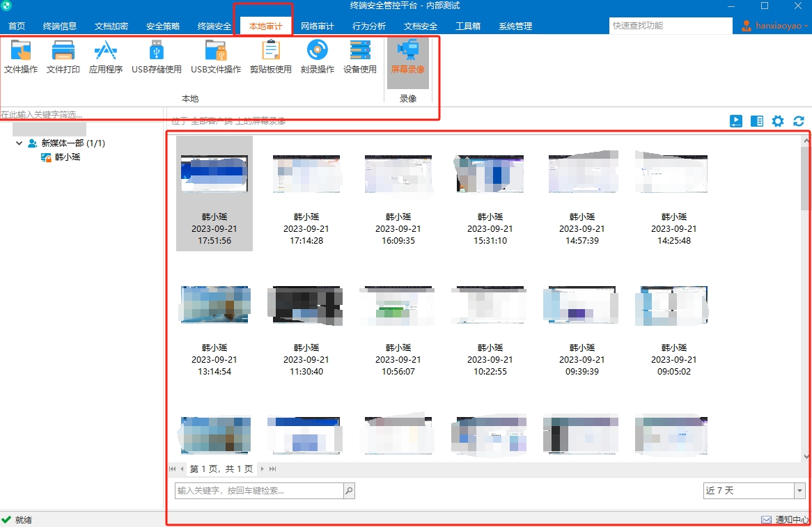Switch to the 工具箱 tab

click(x=467, y=26)
